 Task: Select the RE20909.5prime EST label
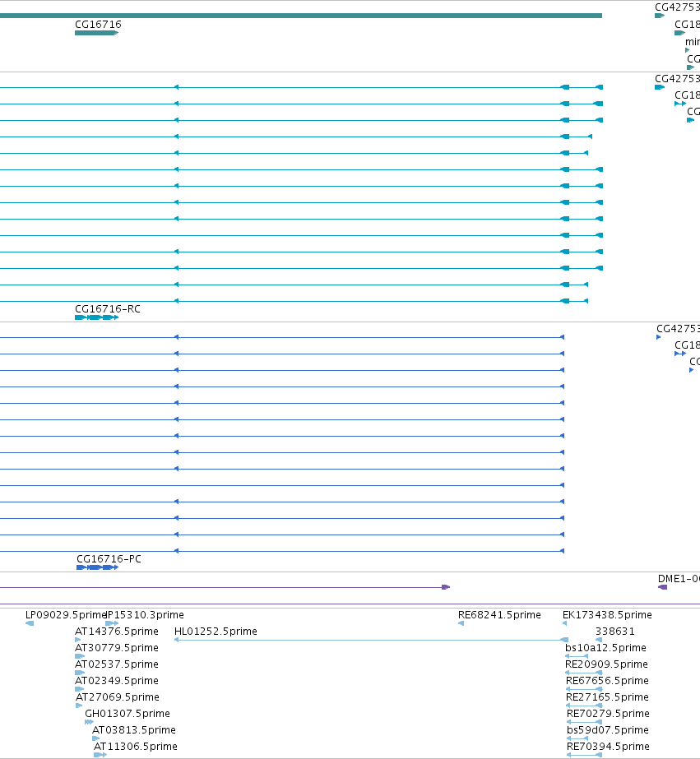point(606,664)
